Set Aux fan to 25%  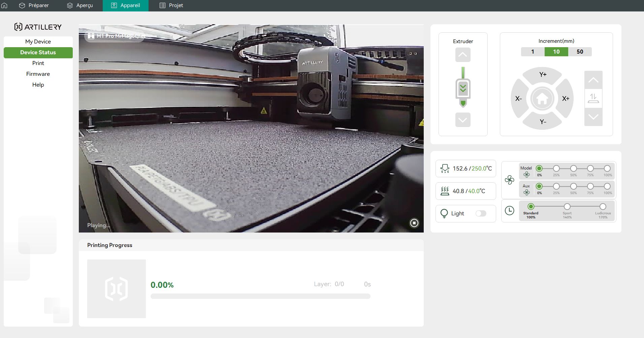pyautogui.click(x=556, y=186)
